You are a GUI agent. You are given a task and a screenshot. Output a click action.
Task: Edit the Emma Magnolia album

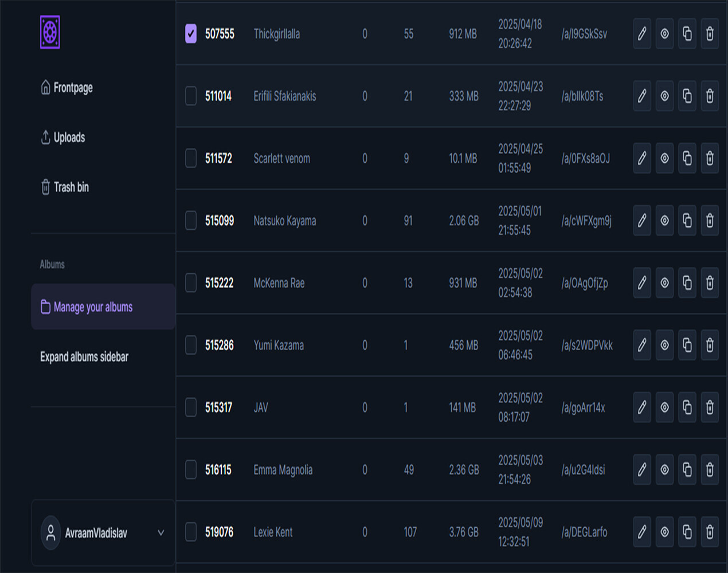click(641, 470)
